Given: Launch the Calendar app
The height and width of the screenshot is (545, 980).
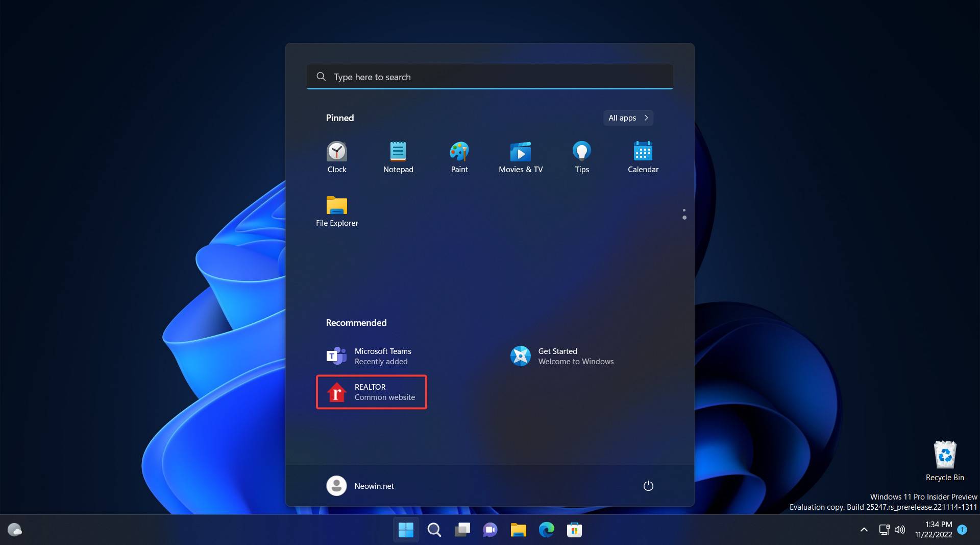Looking at the screenshot, I should tap(643, 156).
